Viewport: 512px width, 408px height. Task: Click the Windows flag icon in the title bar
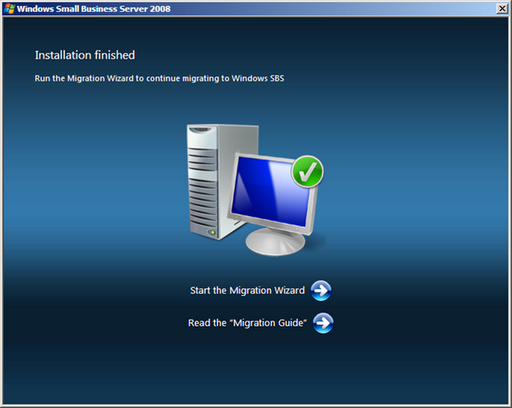click(9, 8)
